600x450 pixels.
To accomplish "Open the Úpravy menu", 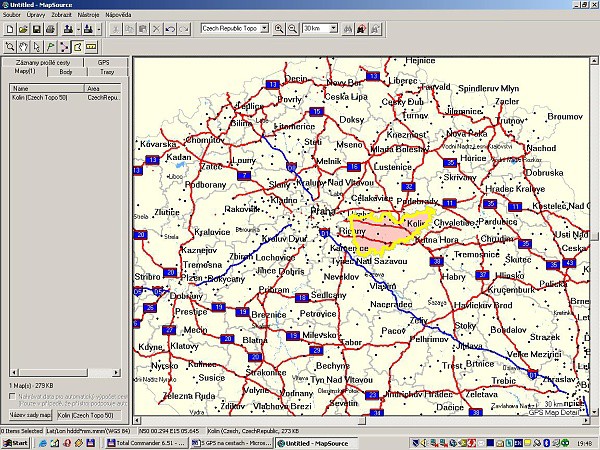I will (36, 15).
